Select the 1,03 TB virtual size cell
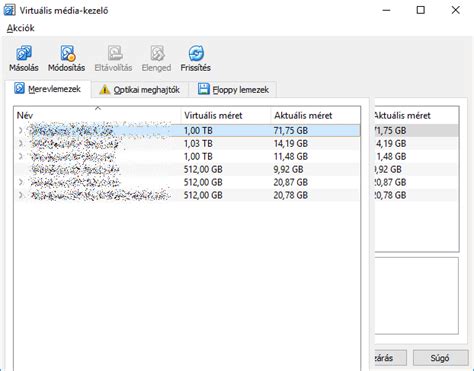Viewport: 474px width, 371px height. 198,144
